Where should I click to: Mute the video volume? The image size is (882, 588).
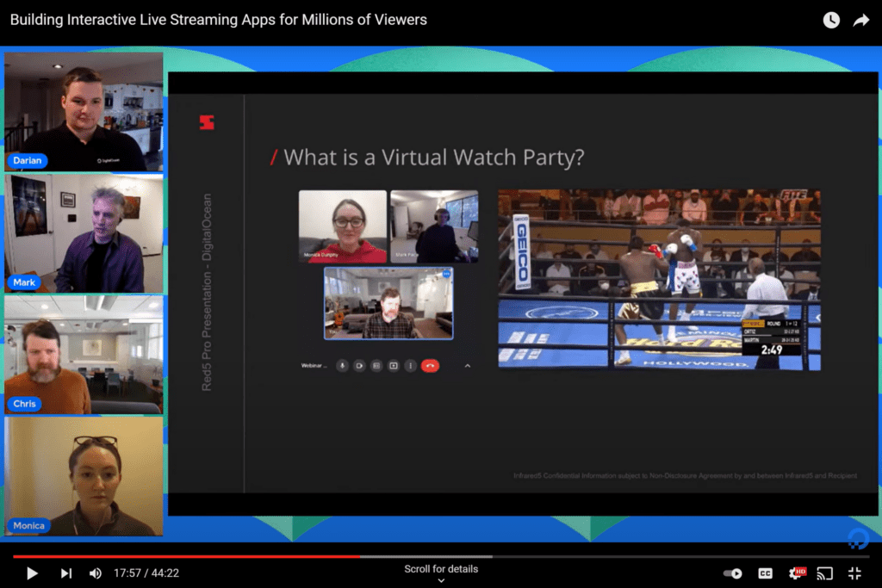[x=95, y=573]
